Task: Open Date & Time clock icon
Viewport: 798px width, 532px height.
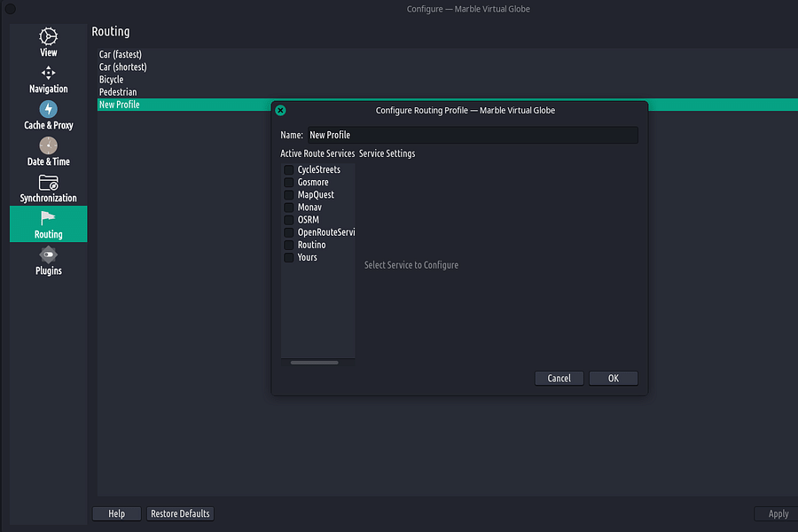Action: point(49,146)
